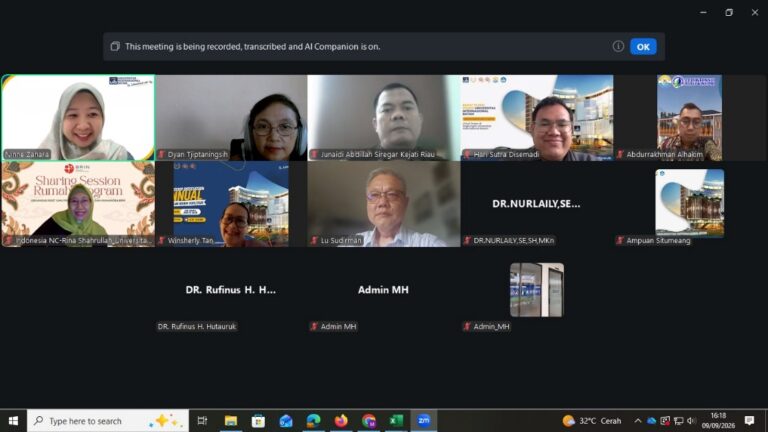This screenshot has width=768, height=432.
Task: Open the clock showing 16:18
Action: click(x=719, y=421)
